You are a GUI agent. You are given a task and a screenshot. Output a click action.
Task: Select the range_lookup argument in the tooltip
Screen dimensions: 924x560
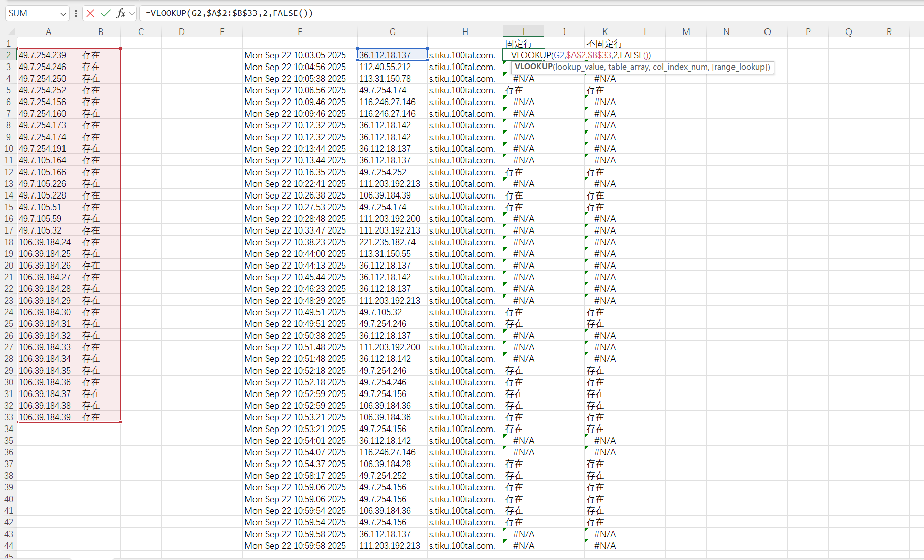[x=740, y=67]
